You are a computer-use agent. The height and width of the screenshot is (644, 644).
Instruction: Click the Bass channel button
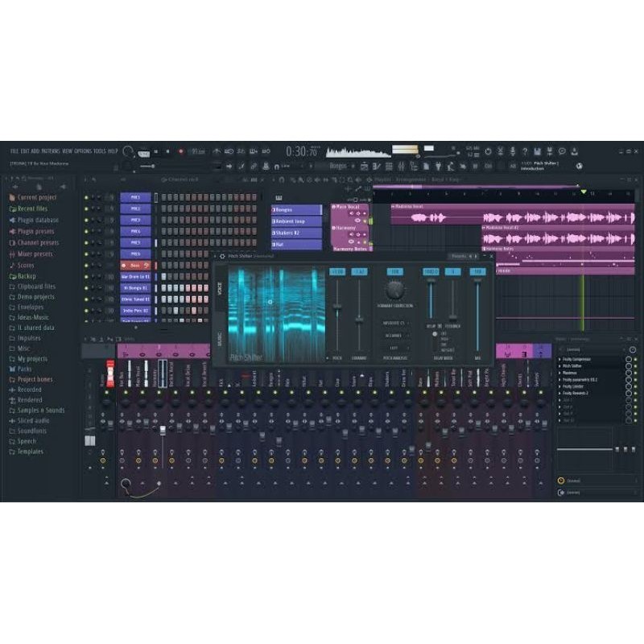(135, 266)
